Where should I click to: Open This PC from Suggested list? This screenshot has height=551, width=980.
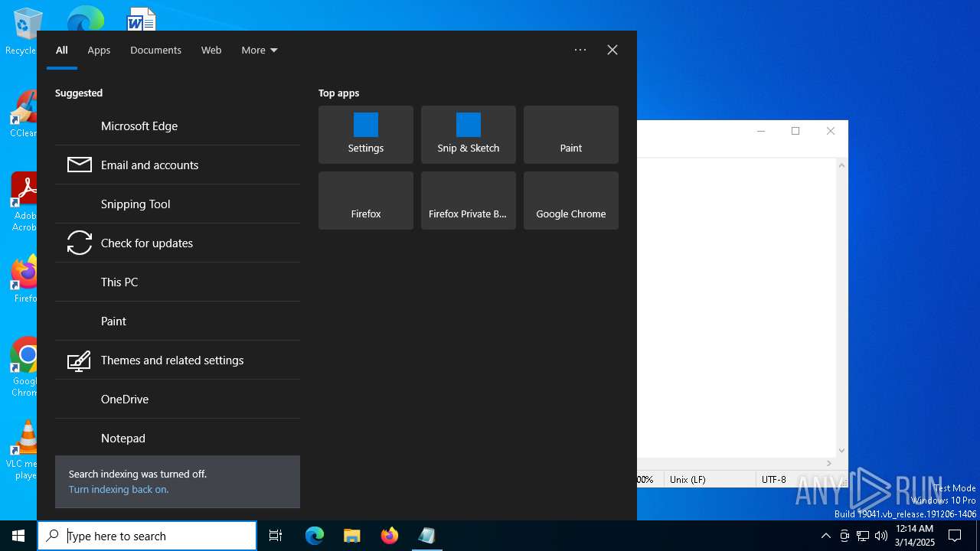178,282
